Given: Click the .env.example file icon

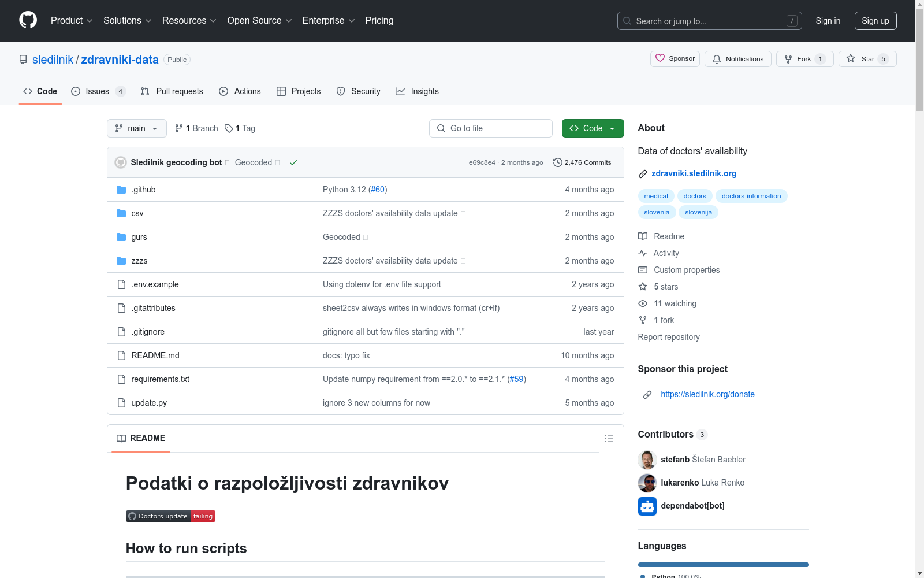Looking at the screenshot, I should (121, 284).
